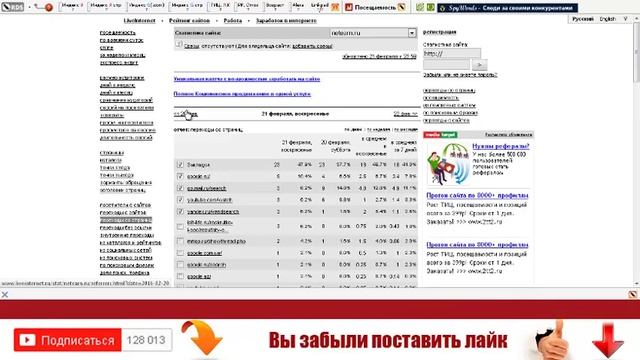640x360 pixels.
Task: Uncheck the yandex.ru/yandsearch row checkbox
Action: 180,211
